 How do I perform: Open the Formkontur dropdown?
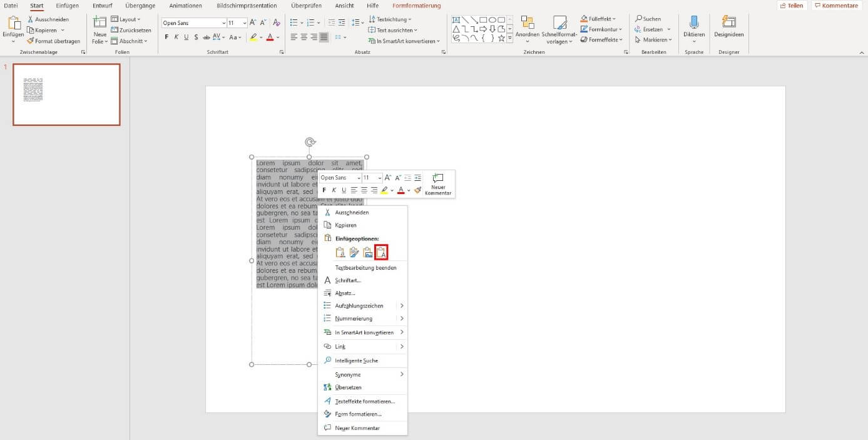pos(601,29)
